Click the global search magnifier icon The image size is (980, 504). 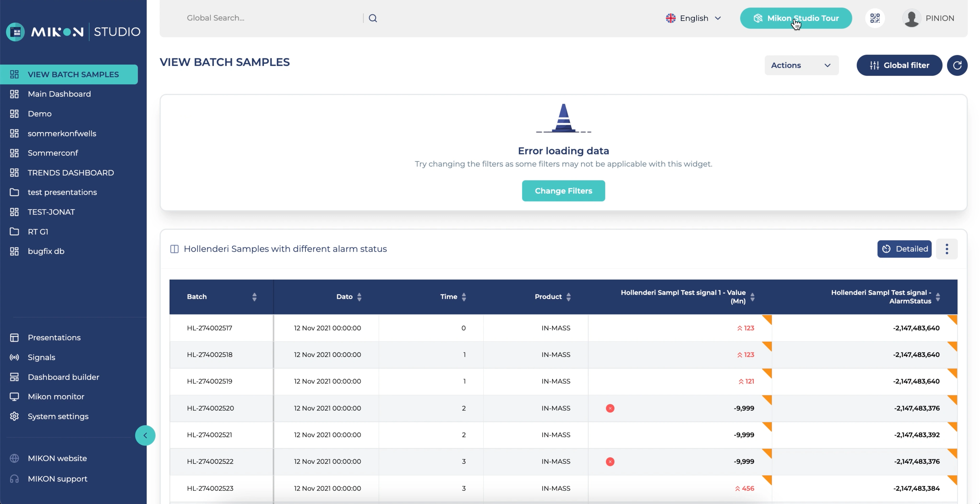click(373, 18)
